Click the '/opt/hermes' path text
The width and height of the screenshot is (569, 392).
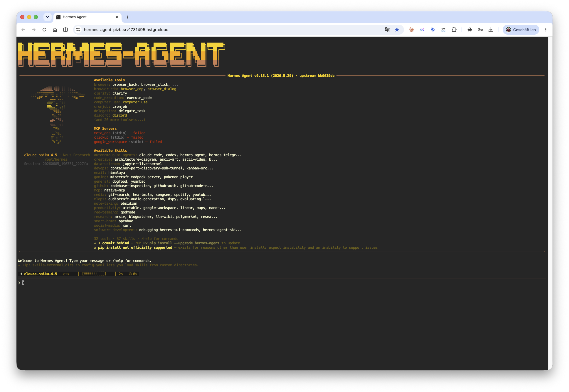tap(56, 159)
